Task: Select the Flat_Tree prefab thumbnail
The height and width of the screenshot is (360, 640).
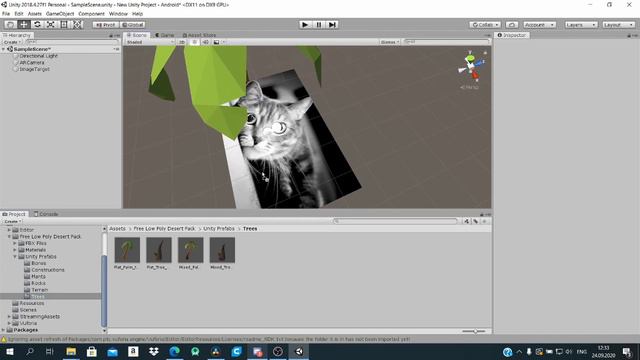Action: pos(159,250)
